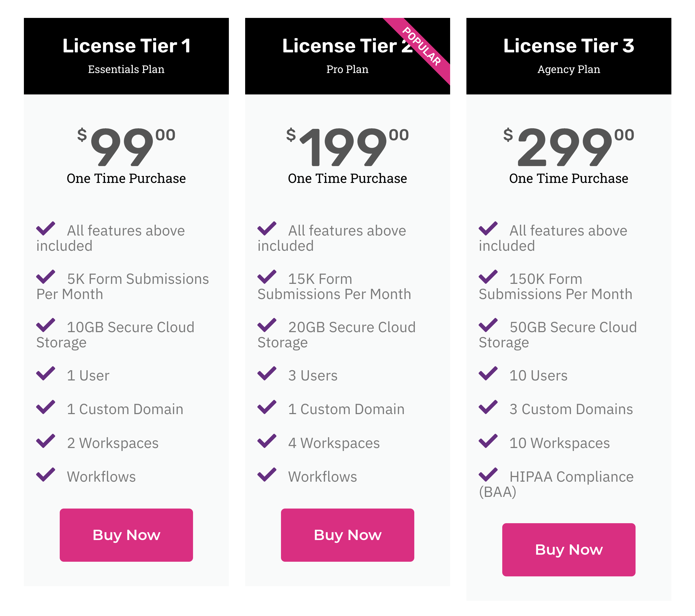
Task: Click the $199 price on Tier 2
Action: (x=347, y=147)
